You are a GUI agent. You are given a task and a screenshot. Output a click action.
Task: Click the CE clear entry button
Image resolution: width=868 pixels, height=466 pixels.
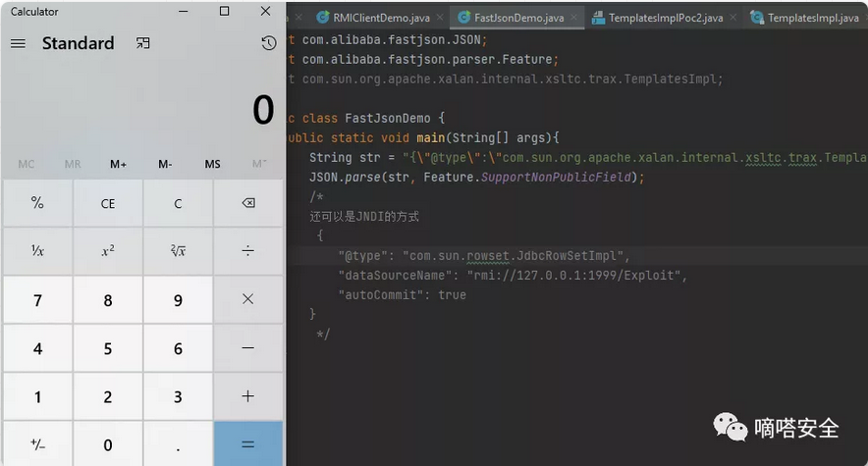pos(108,203)
